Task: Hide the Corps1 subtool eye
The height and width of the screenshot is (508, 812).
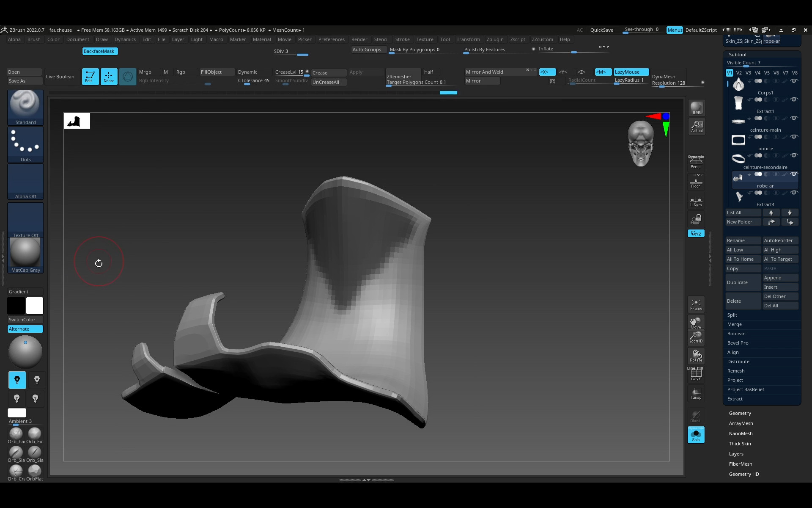Action: coord(794,81)
